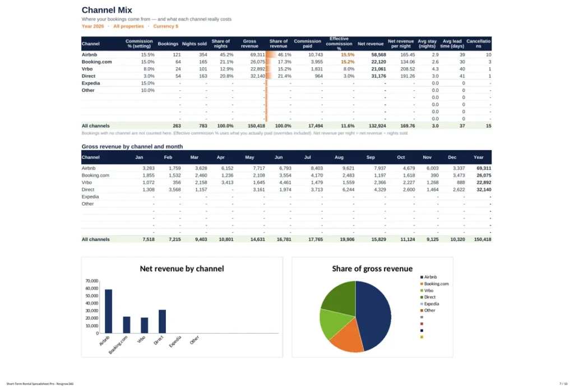
Task: Click the Channel Mix page title
Action: 107,10
